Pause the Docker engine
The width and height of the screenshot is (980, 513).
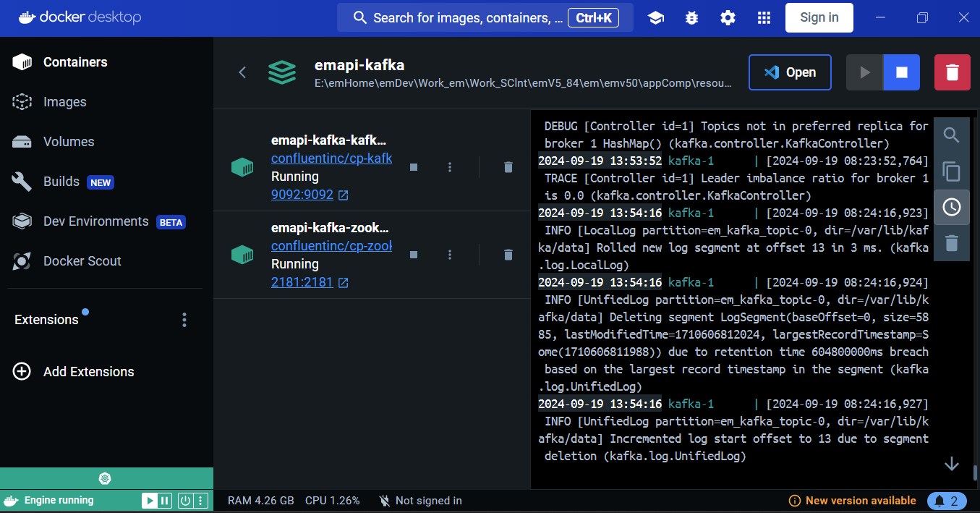pos(165,500)
